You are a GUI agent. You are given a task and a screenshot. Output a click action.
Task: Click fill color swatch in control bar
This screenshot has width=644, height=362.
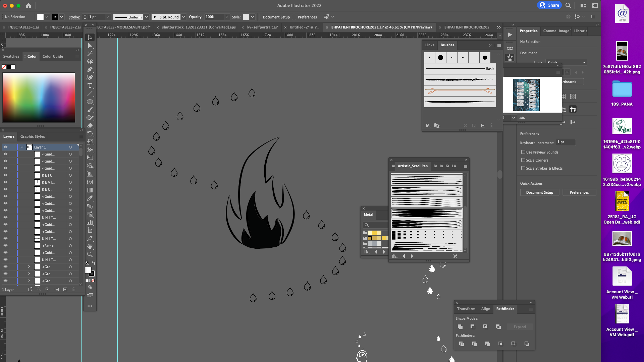pos(40,17)
